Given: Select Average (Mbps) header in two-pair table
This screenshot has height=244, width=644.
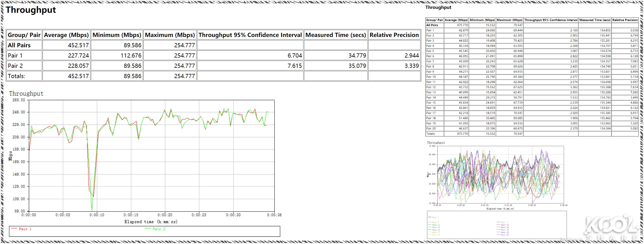Looking at the screenshot, I should [66, 35].
